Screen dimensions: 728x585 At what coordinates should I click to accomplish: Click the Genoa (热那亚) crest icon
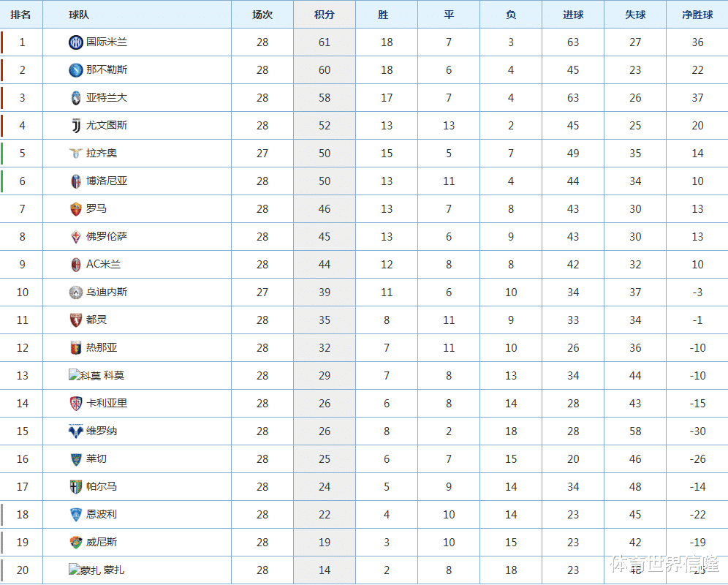coord(75,348)
